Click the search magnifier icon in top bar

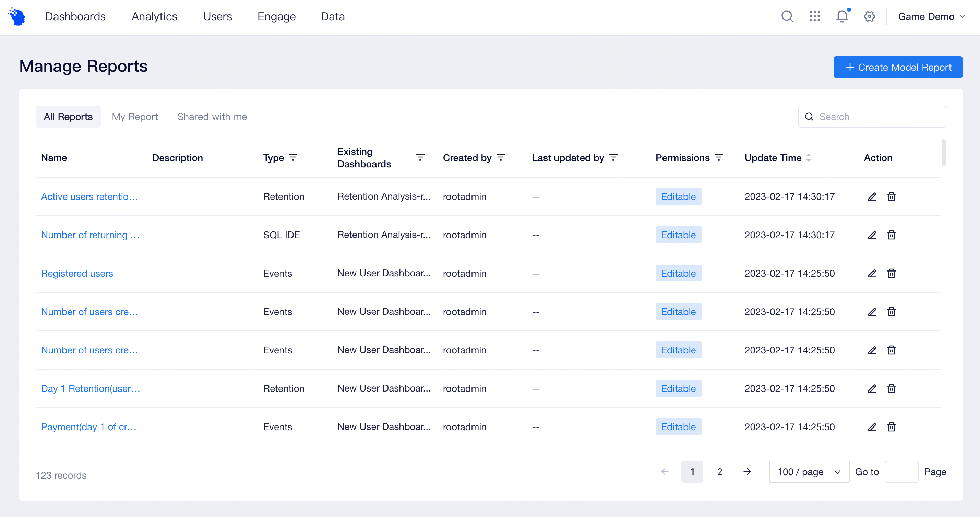[x=787, y=16]
